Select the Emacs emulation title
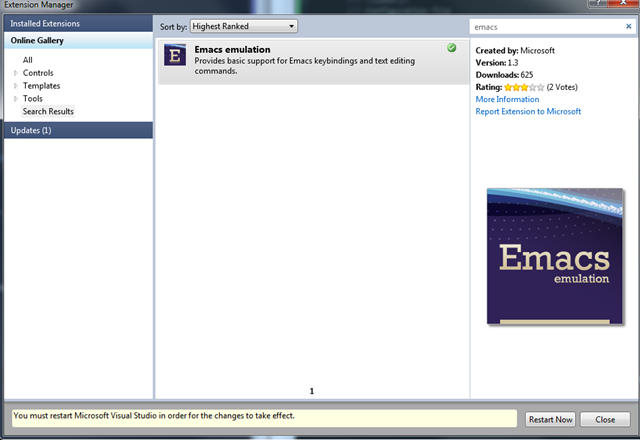Viewport: 640px width, 440px height. (232, 49)
